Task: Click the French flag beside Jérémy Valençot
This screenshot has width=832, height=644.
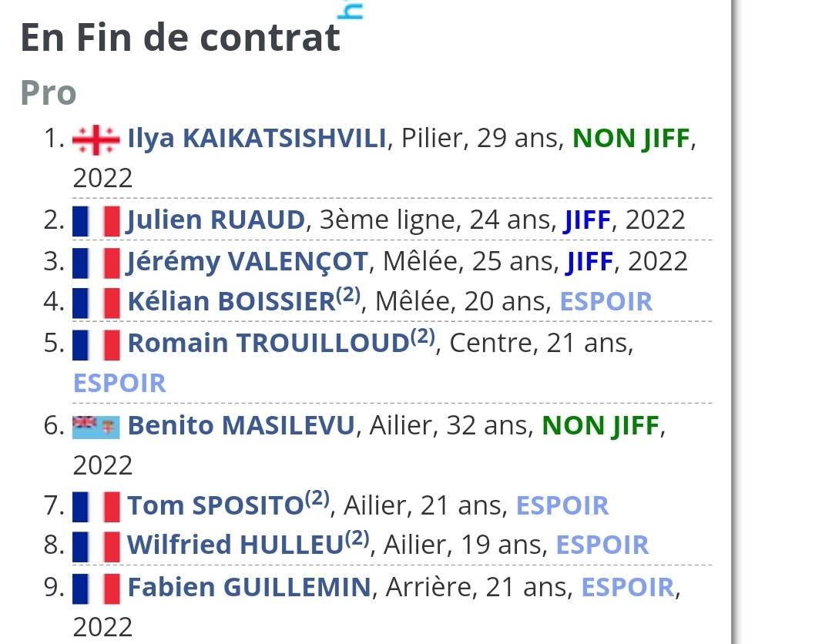Action: coord(96,263)
